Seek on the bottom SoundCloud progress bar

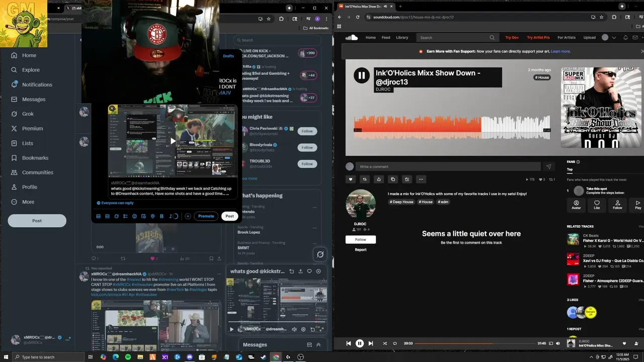point(475,343)
